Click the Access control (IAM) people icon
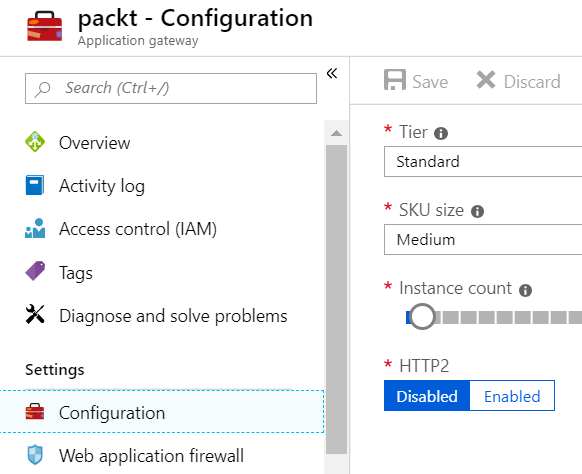582x474 pixels. 35,228
